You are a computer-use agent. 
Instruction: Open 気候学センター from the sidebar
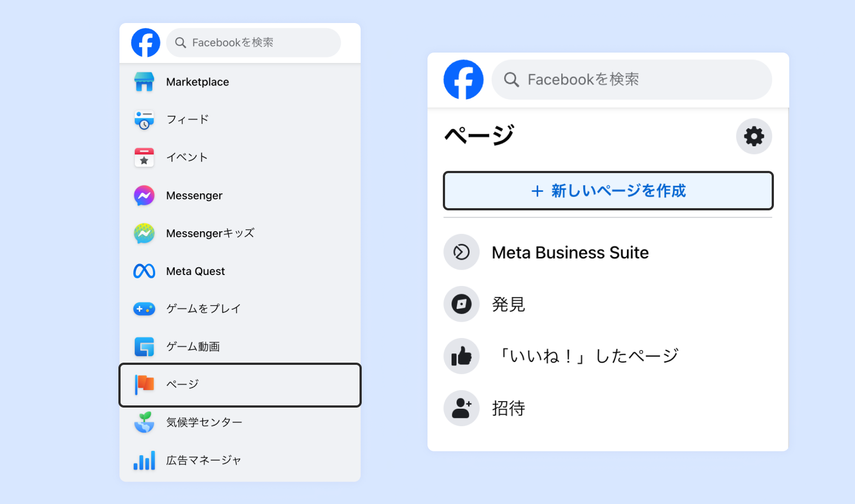click(x=204, y=422)
